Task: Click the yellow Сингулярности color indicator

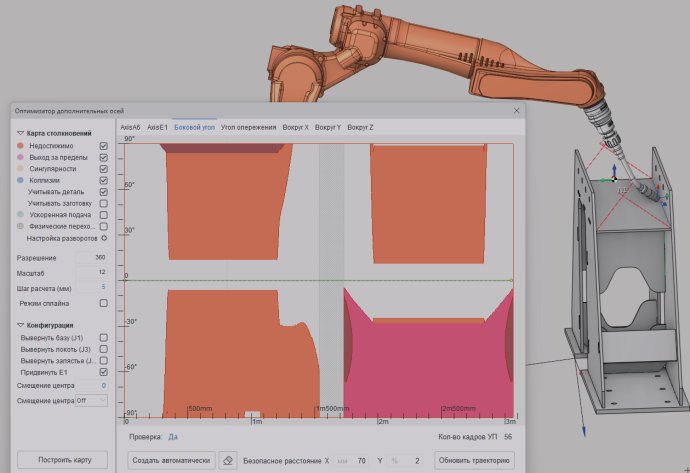Action: (x=21, y=169)
